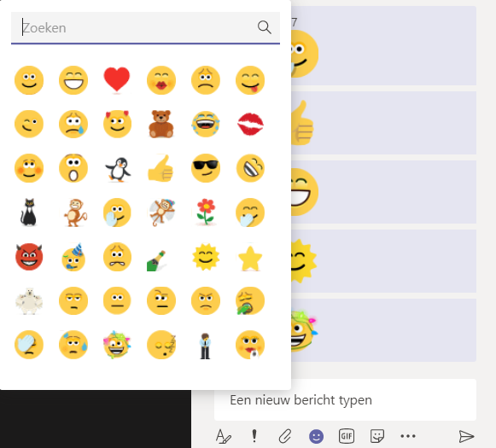This screenshot has width=496, height=448.
Task: Choose the penguin emoji
Action: pos(117,169)
